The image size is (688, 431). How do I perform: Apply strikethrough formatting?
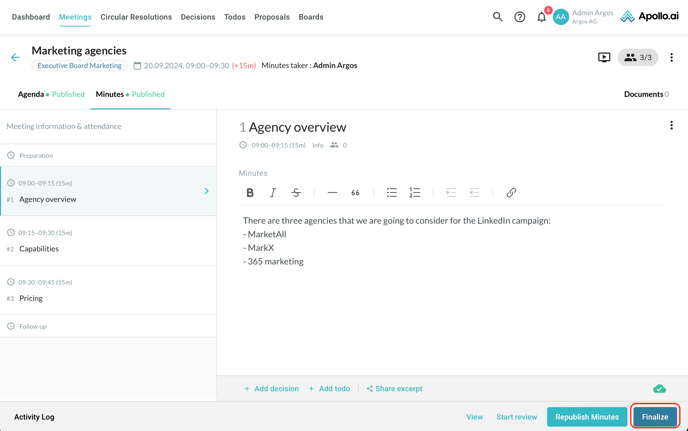click(x=296, y=193)
